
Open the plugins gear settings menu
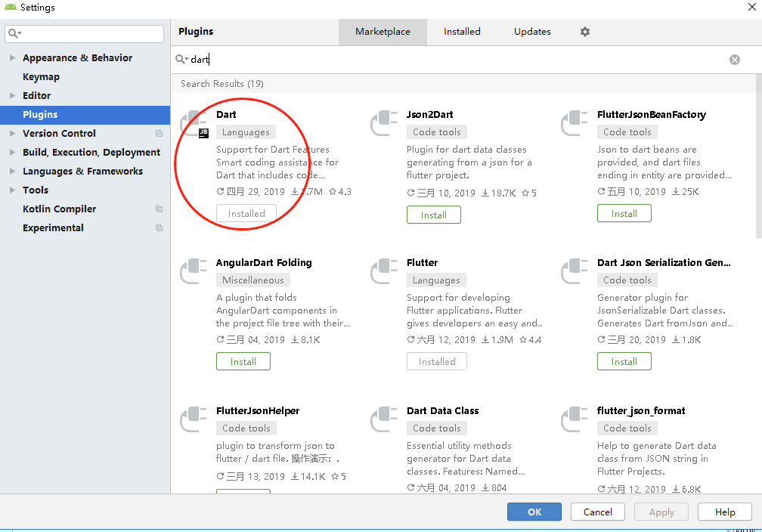point(585,32)
